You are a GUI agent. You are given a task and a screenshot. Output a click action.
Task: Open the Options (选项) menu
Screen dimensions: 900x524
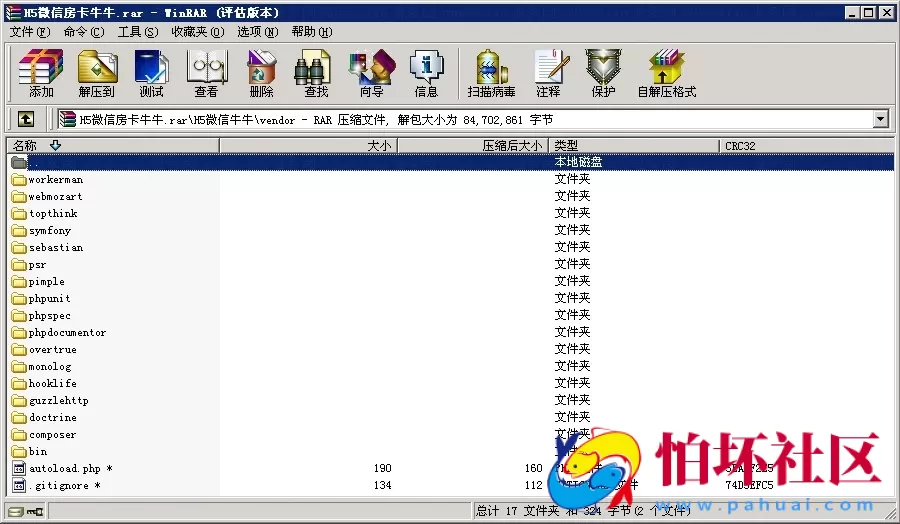point(258,32)
